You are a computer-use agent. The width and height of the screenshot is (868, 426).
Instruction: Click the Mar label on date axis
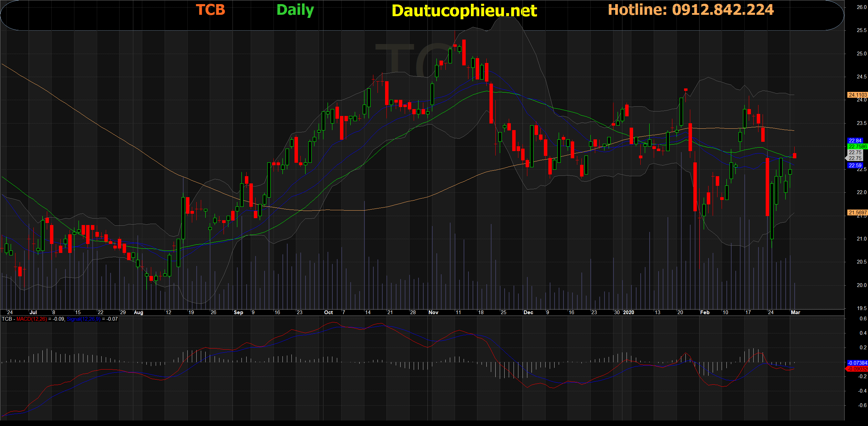click(795, 312)
